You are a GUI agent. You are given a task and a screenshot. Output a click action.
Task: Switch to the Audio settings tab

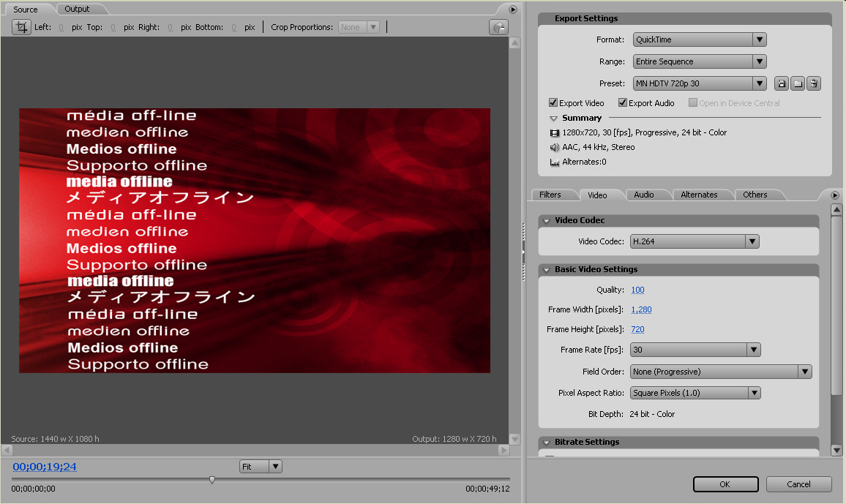click(644, 195)
